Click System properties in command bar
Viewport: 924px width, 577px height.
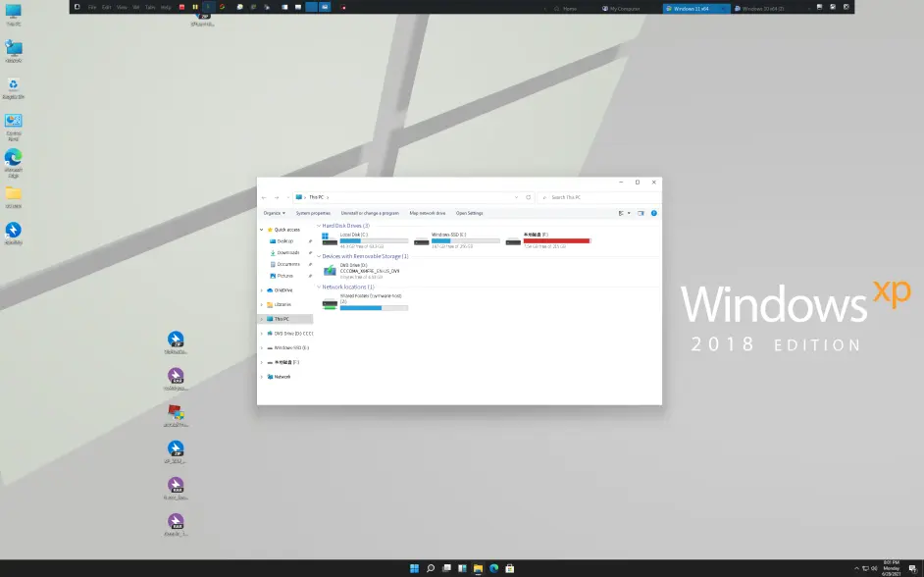313,213
